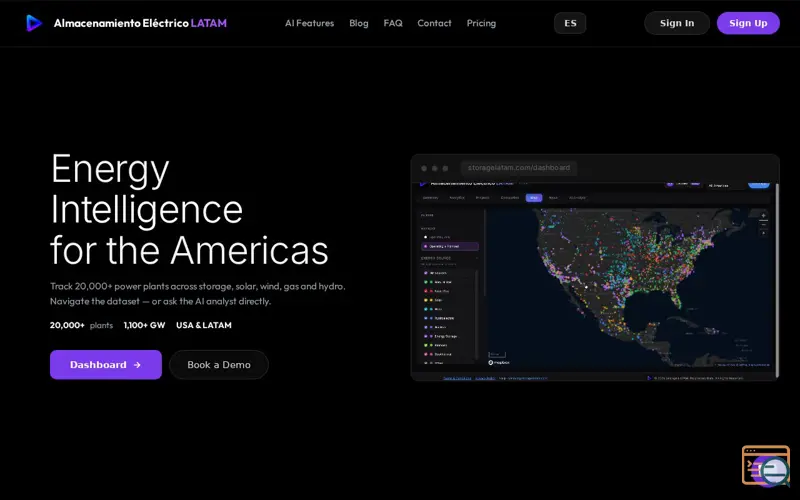Click the "1,100+ GW" statistic
This screenshot has height=500, width=800.
[144, 325]
